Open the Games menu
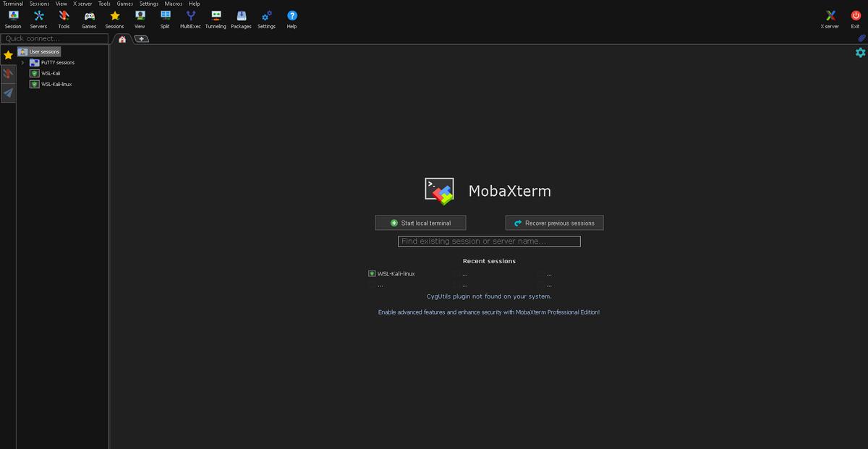Screen dimensions: 868x449 (x=125, y=4)
